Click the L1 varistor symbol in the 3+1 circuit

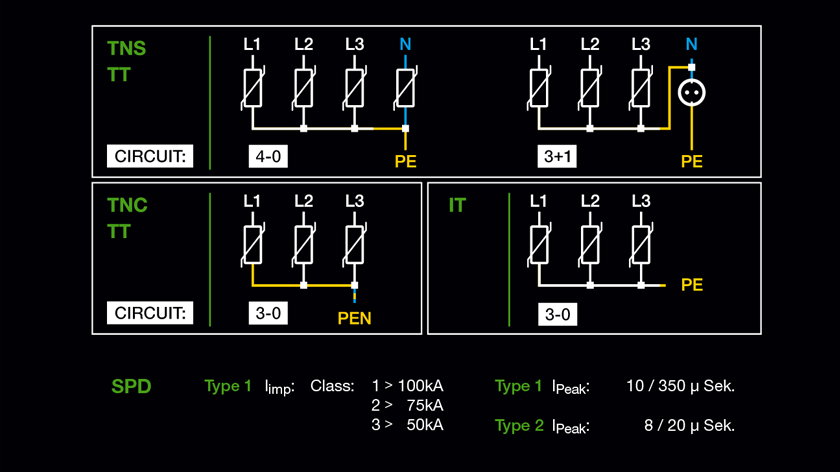coord(538,88)
